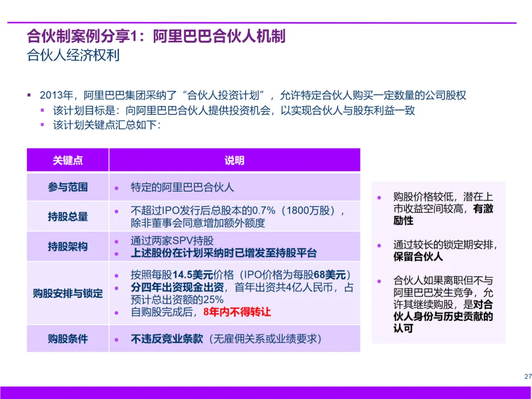The width and height of the screenshot is (532, 399).
Task: Click the table header 关键点
Action: (x=68, y=160)
